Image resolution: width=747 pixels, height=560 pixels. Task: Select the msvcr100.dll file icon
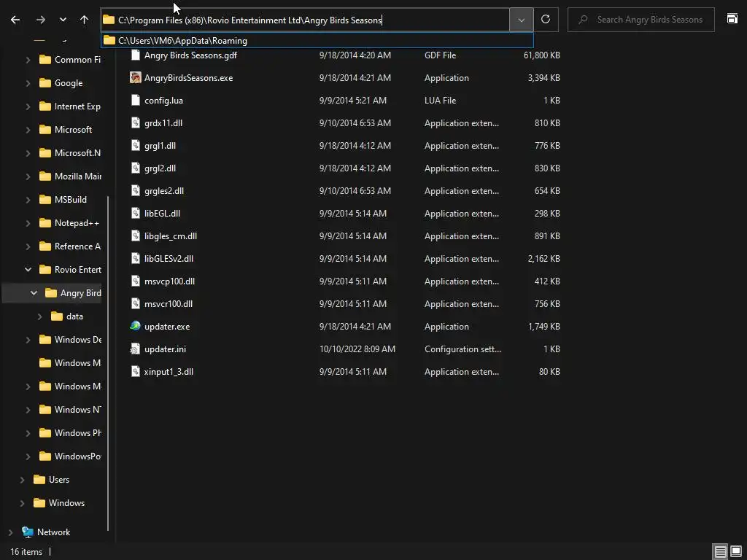coord(135,304)
